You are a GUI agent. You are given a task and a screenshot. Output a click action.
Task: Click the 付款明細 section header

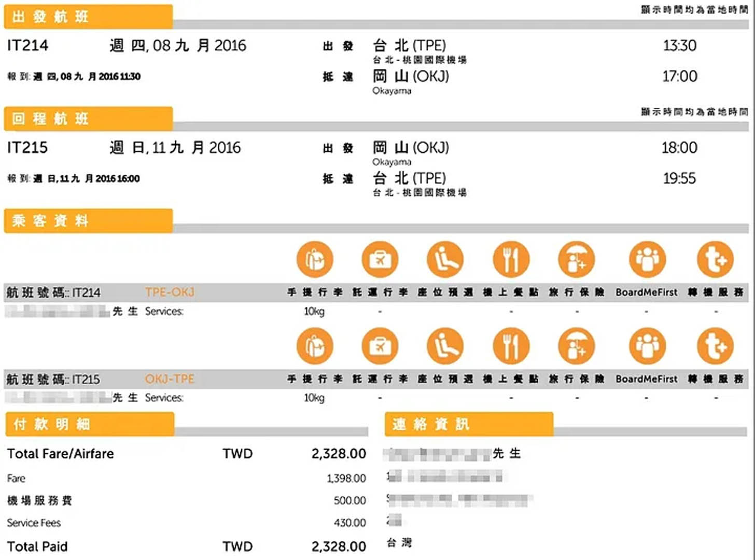pos(90,424)
